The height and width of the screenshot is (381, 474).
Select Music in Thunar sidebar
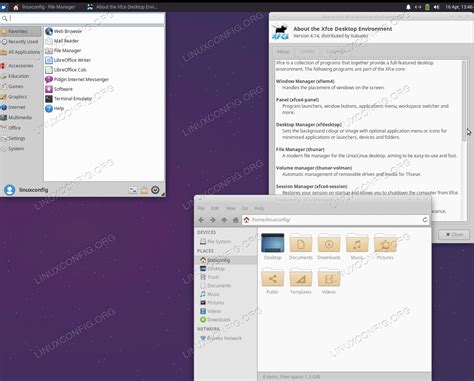point(210,294)
